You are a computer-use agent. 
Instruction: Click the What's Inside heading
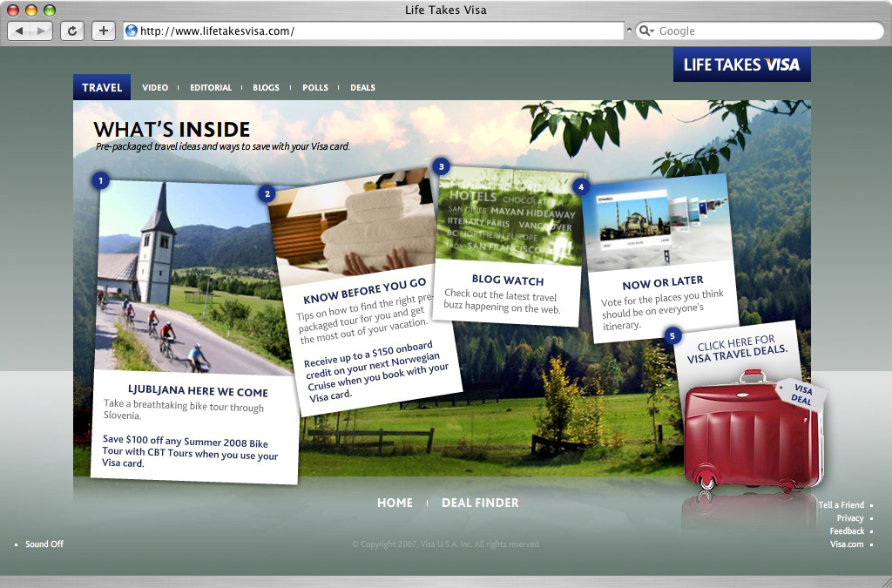click(x=172, y=129)
